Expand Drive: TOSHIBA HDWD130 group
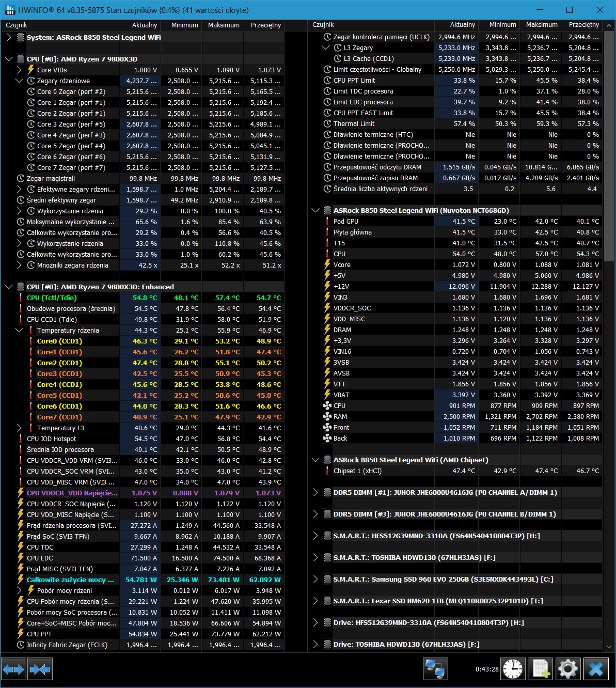Image resolution: width=616 pixels, height=688 pixels. click(315, 644)
